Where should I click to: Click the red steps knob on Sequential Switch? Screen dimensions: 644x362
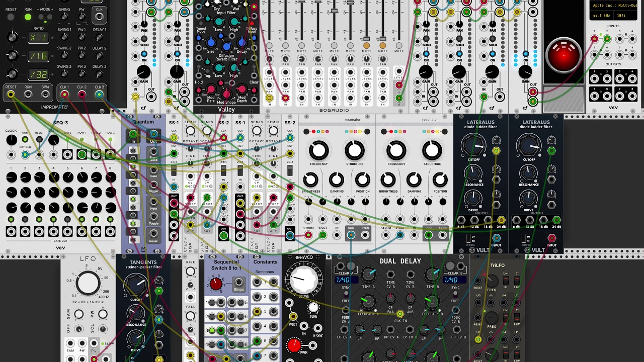click(216, 284)
